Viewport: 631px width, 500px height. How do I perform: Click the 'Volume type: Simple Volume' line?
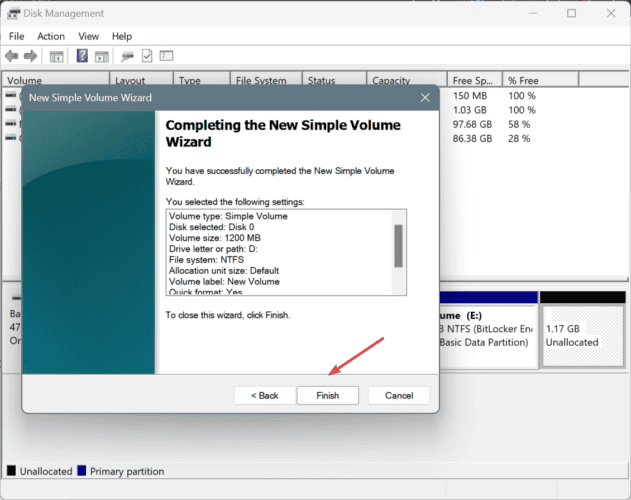(x=228, y=216)
